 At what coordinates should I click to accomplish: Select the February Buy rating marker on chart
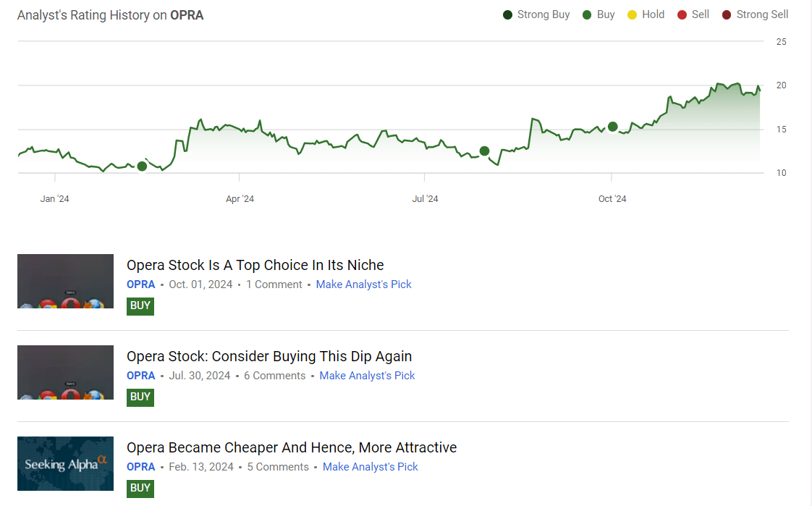pos(142,166)
